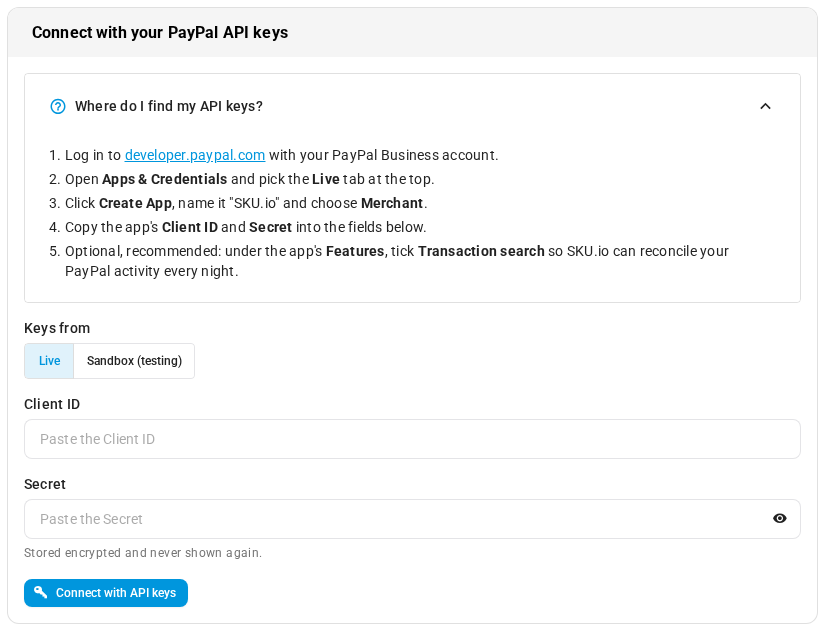Screen dimensions: 825x631
Task: Click step 2 'Apps & Credentials' instruction text
Action: pyautogui.click(x=165, y=179)
